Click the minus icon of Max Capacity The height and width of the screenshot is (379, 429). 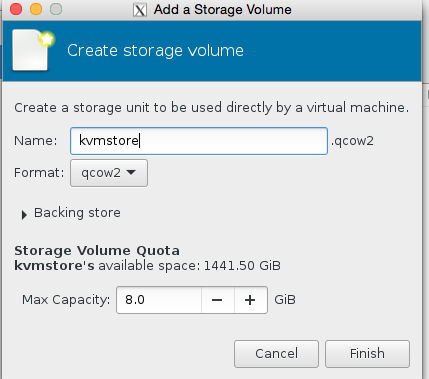(x=217, y=300)
